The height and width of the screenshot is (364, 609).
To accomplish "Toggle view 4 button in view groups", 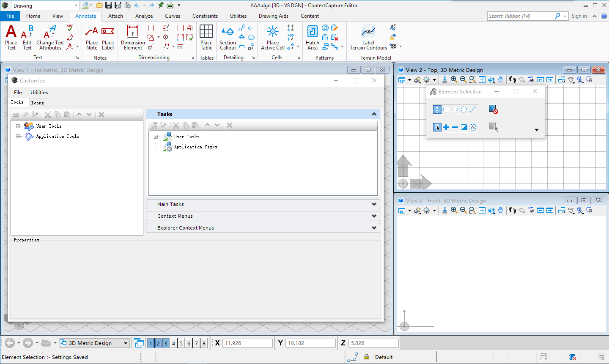I will tap(173, 343).
